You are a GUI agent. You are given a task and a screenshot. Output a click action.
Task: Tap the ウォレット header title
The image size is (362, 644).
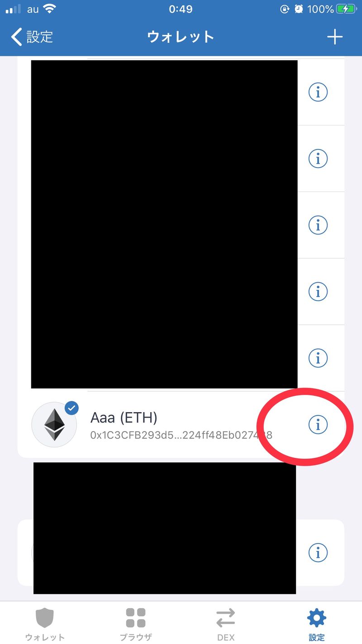click(181, 37)
